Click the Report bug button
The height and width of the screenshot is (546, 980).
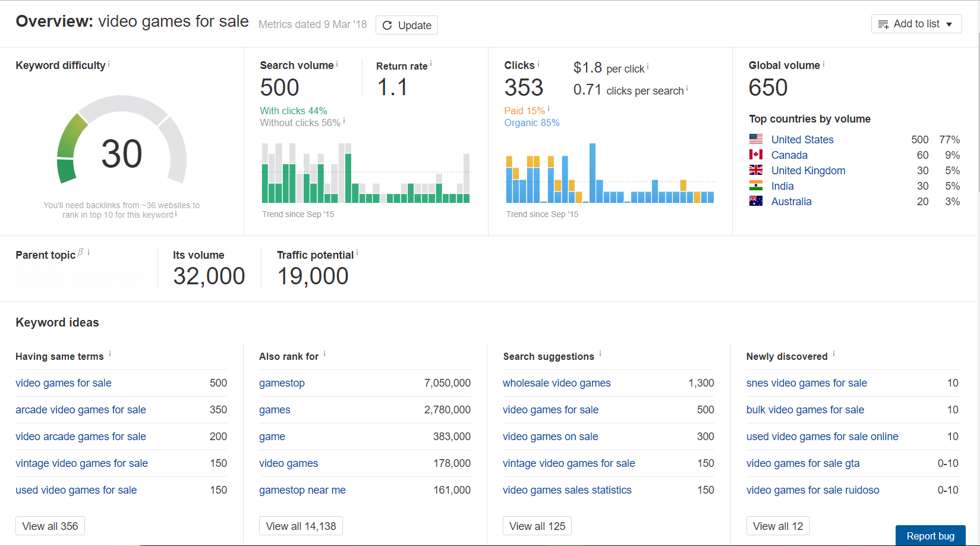[930, 536]
